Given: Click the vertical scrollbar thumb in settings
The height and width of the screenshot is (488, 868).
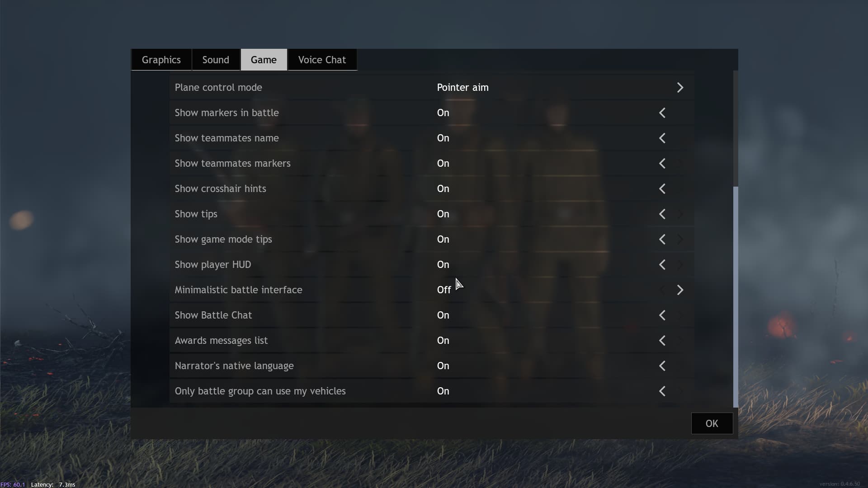Looking at the screenshot, I should coord(736,297).
